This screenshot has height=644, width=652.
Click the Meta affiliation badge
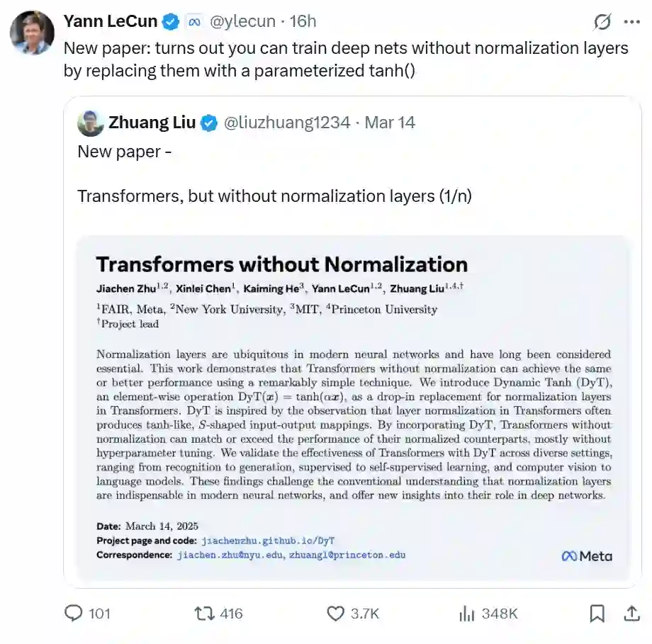tap(194, 22)
